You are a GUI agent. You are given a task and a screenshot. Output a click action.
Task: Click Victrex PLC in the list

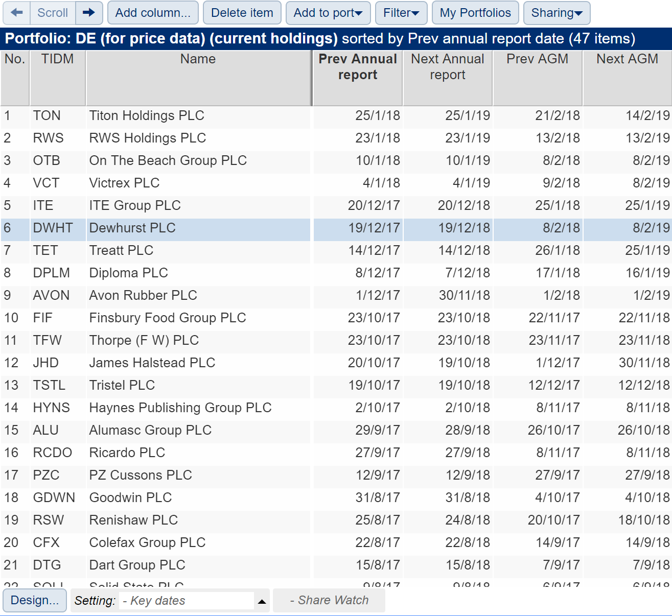[125, 183]
